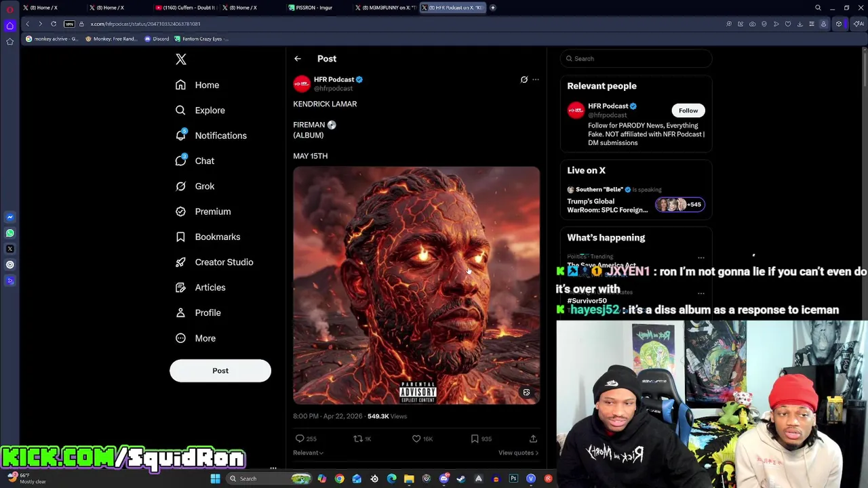Image resolution: width=868 pixels, height=488 pixels.
Task: Click the share icon on the post
Action: pyautogui.click(x=533, y=439)
